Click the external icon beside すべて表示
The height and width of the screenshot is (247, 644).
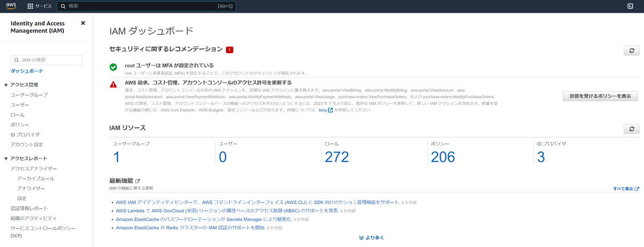[x=637, y=189]
